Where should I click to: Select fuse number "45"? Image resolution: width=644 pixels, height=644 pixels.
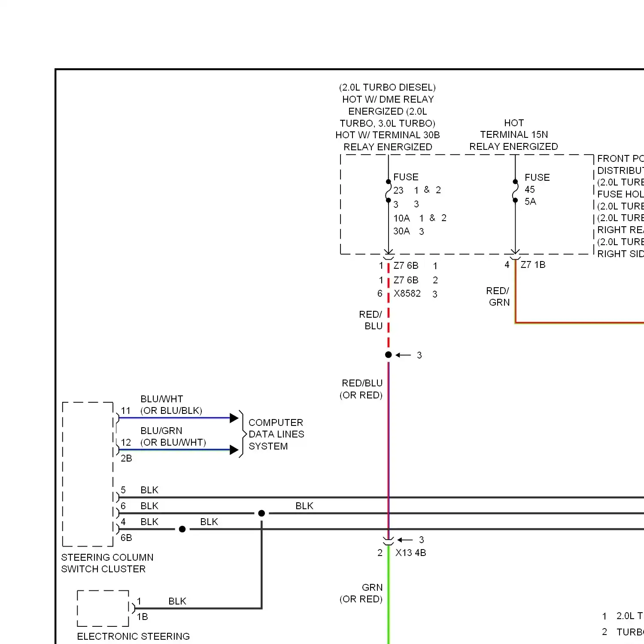pos(530,189)
